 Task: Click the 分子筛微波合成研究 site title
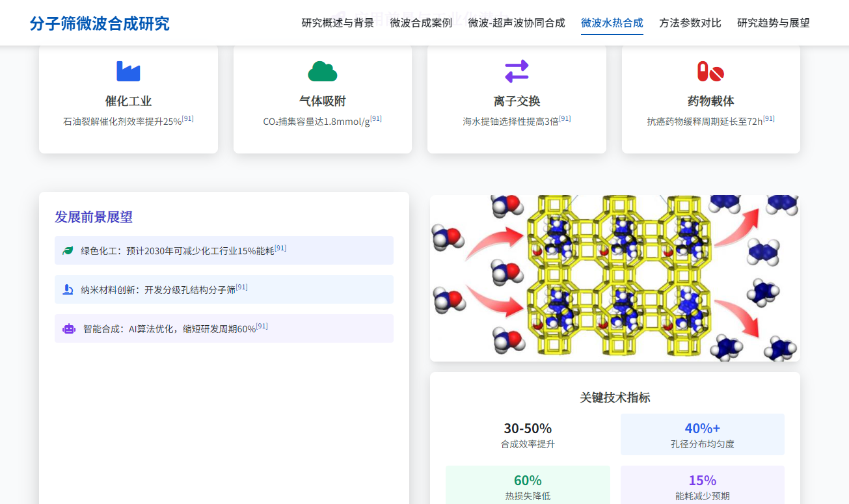pyautogui.click(x=100, y=23)
